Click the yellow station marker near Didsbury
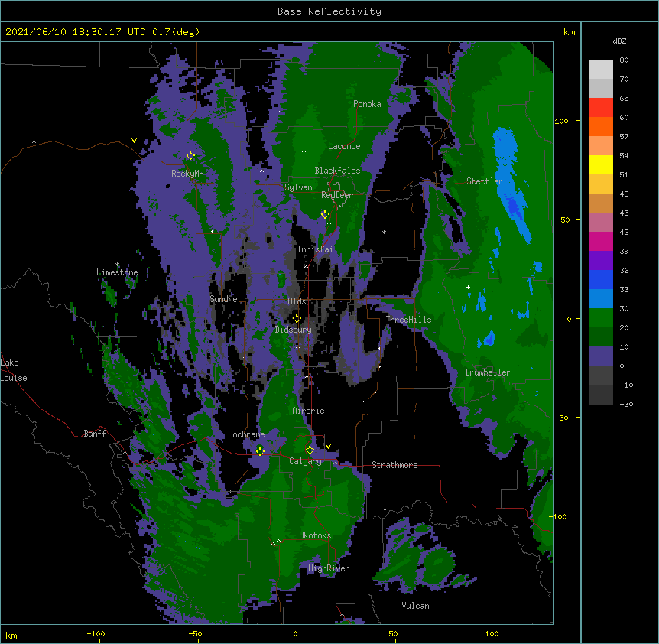This screenshot has height=644, width=659. [x=297, y=318]
